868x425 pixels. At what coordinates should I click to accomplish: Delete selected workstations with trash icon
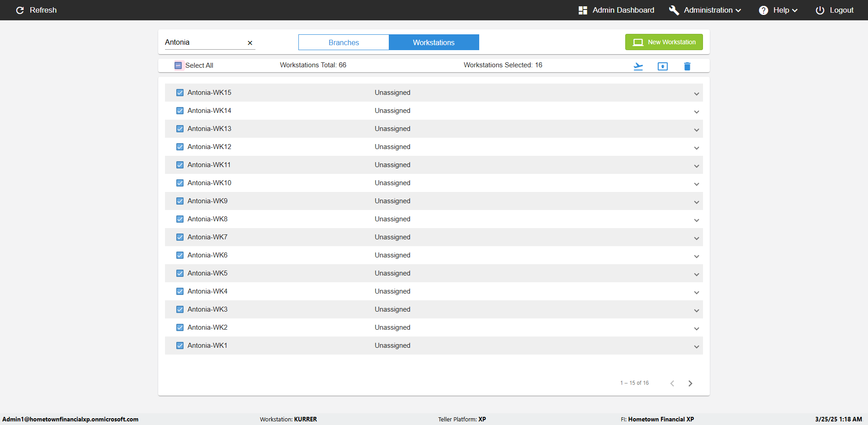pyautogui.click(x=687, y=66)
